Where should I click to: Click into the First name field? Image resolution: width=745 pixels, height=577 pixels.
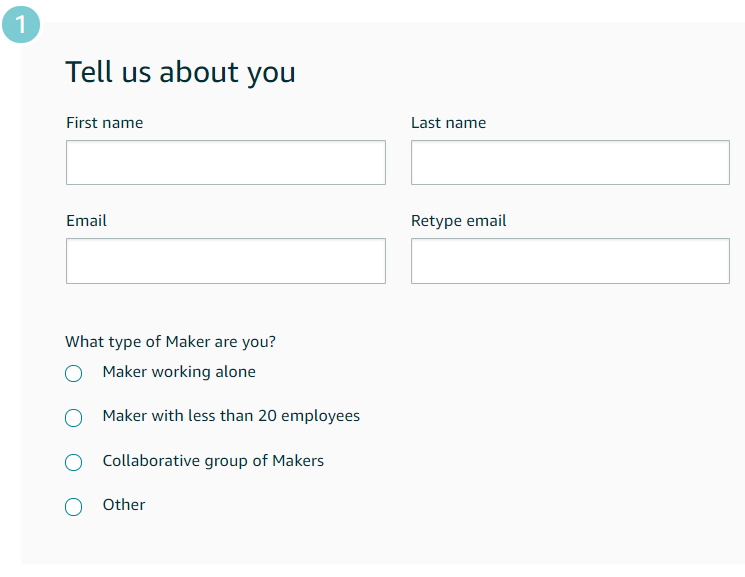click(225, 162)
